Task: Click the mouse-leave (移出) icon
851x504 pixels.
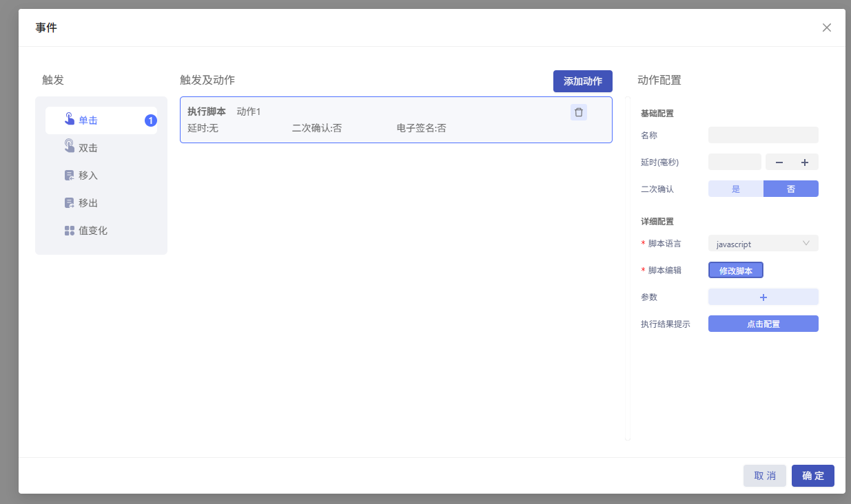Action: click(x=69, y=203)
